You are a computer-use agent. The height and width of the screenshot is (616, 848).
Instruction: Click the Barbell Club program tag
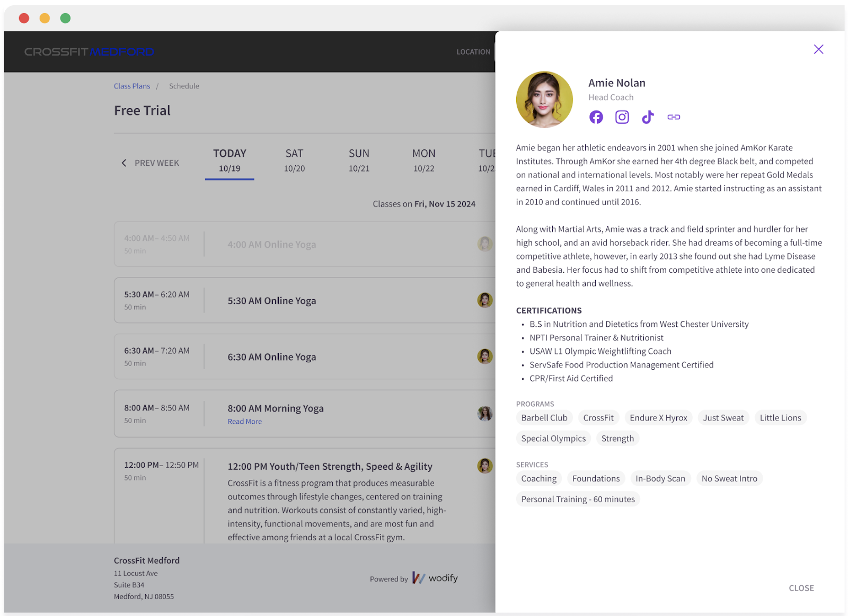pos(544,418)
